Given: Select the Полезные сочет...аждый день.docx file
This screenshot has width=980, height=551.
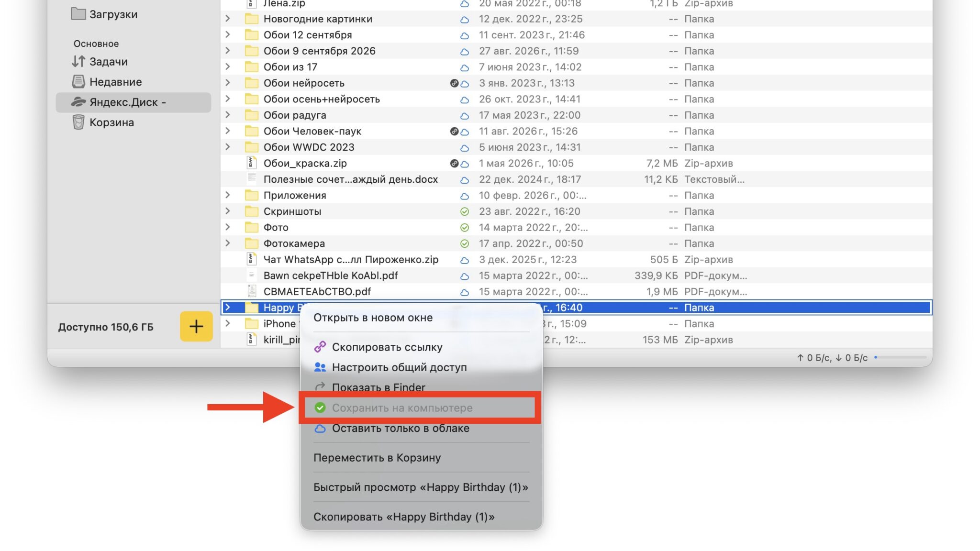Looking at the screenshot, I should tap(576, 179).
